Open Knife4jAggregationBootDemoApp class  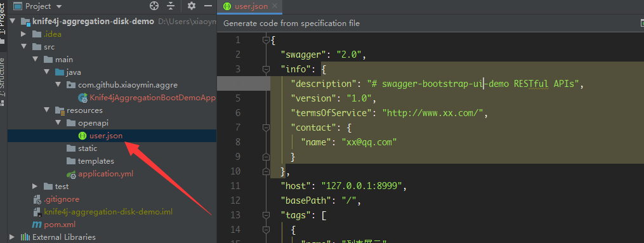click(x=152, y=98)
